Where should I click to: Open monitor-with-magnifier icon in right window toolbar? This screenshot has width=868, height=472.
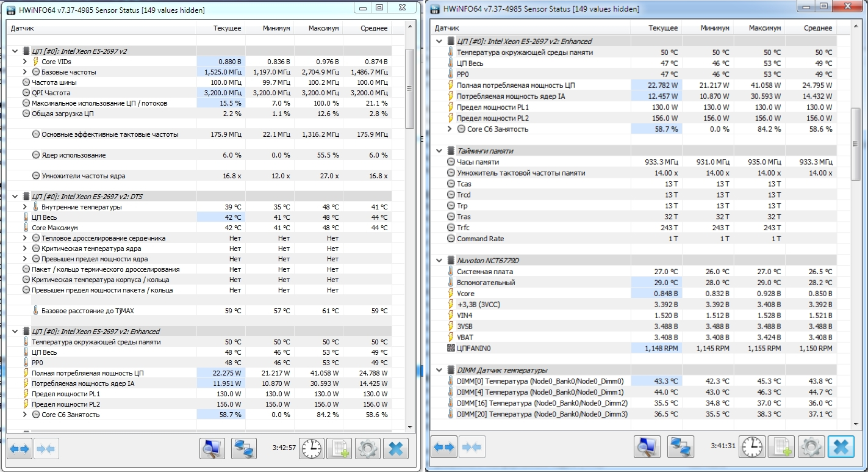click(648, 447)
